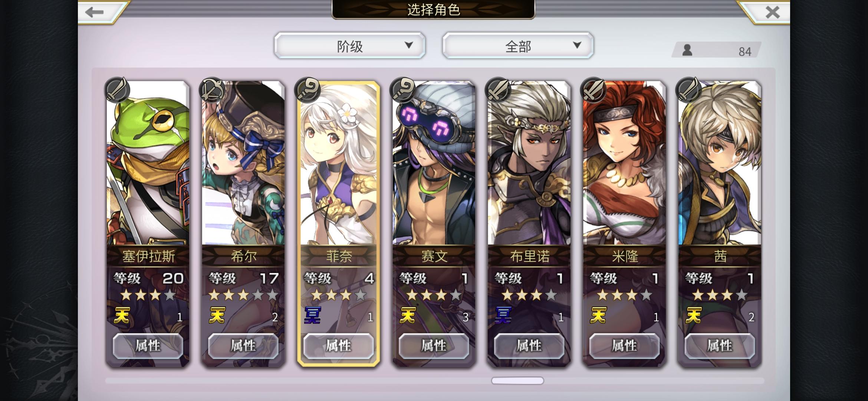Click the staff weapon icon on 菲奈 card
868x401 pixels.
[x=308, y=90]
